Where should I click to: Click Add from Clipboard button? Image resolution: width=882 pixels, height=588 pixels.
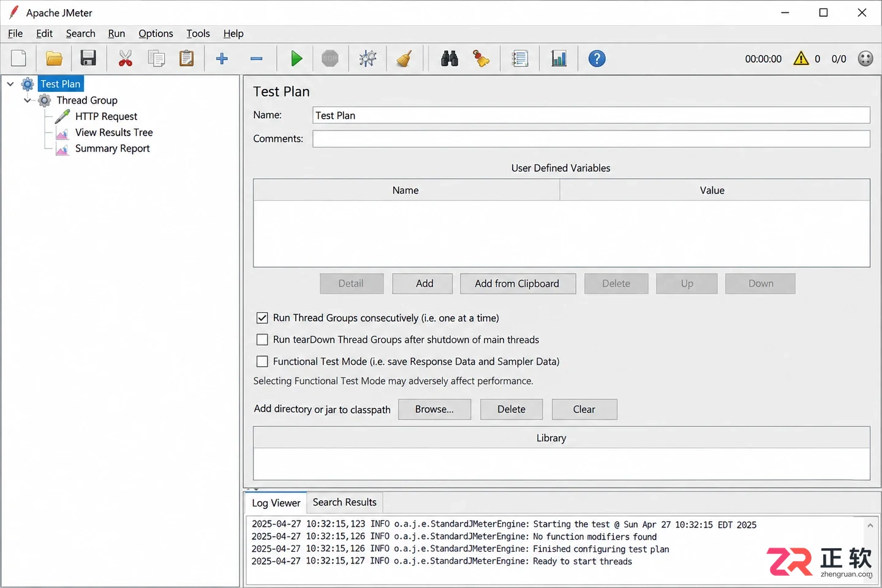tap(517, 284)
